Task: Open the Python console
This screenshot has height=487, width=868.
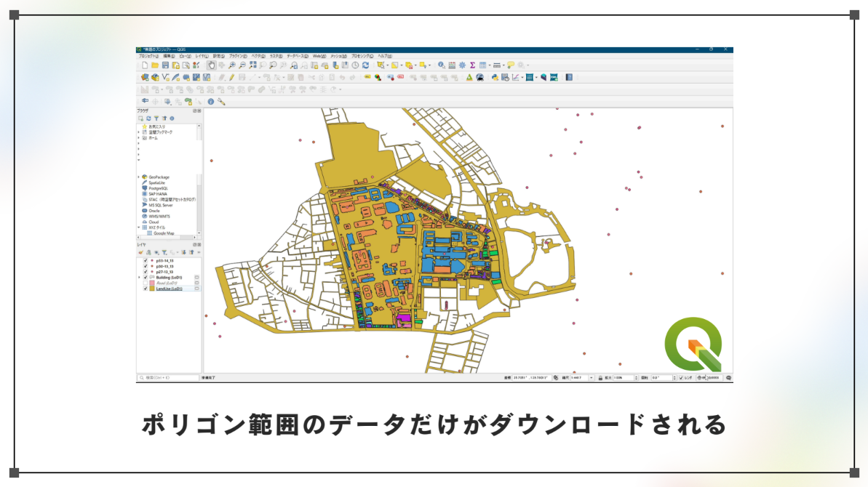Action: coord(495,77)
